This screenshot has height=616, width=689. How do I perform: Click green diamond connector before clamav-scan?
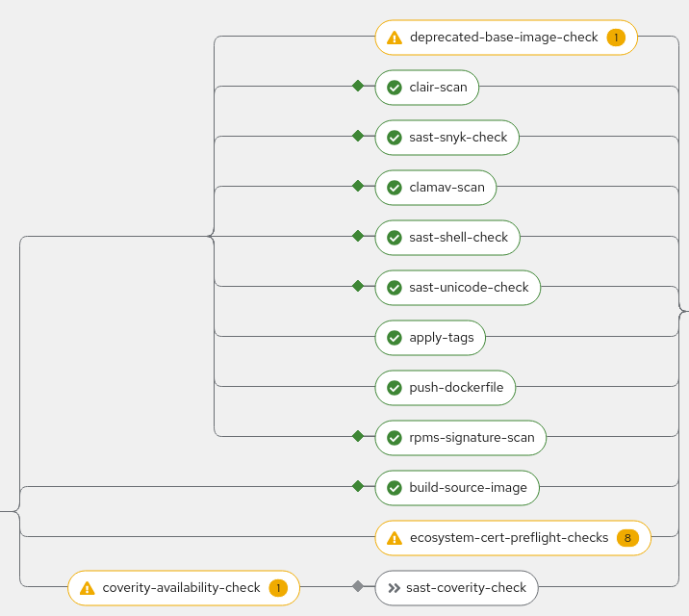pyautogui.click(x=358, y=186)
